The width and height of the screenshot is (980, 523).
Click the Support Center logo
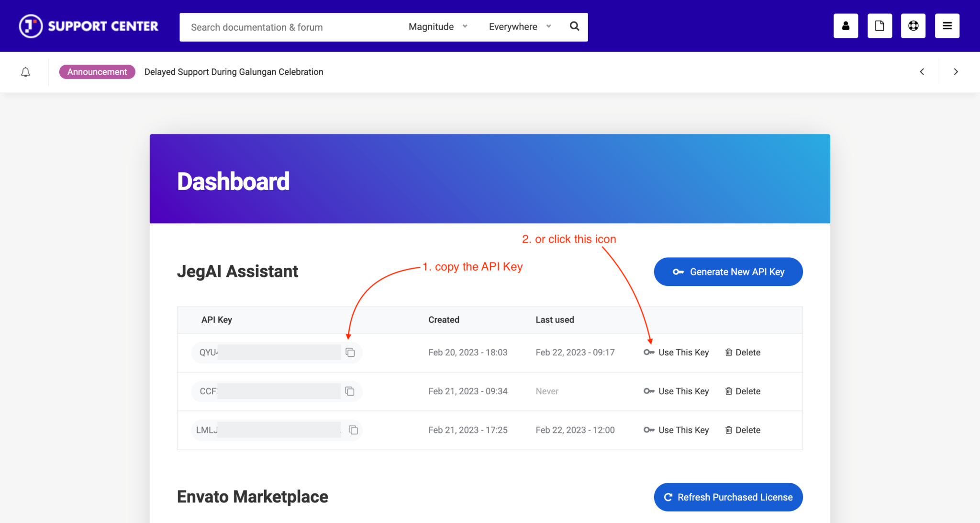click(88, 26)
